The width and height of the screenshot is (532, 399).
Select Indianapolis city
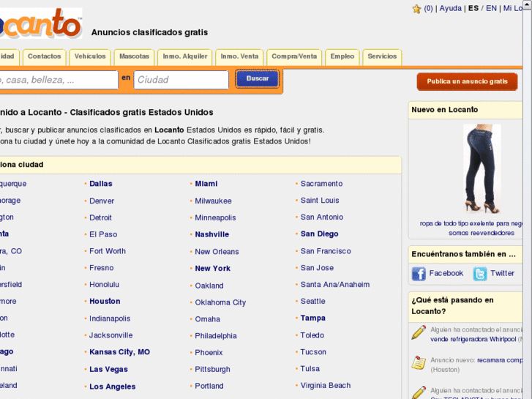tap(110, 318)
